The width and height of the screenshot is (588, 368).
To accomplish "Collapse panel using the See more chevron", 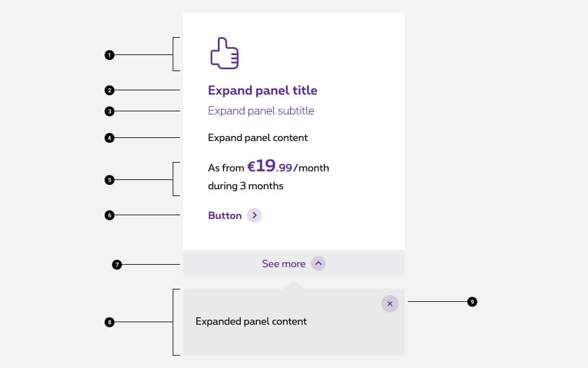I will click(318, 263).
